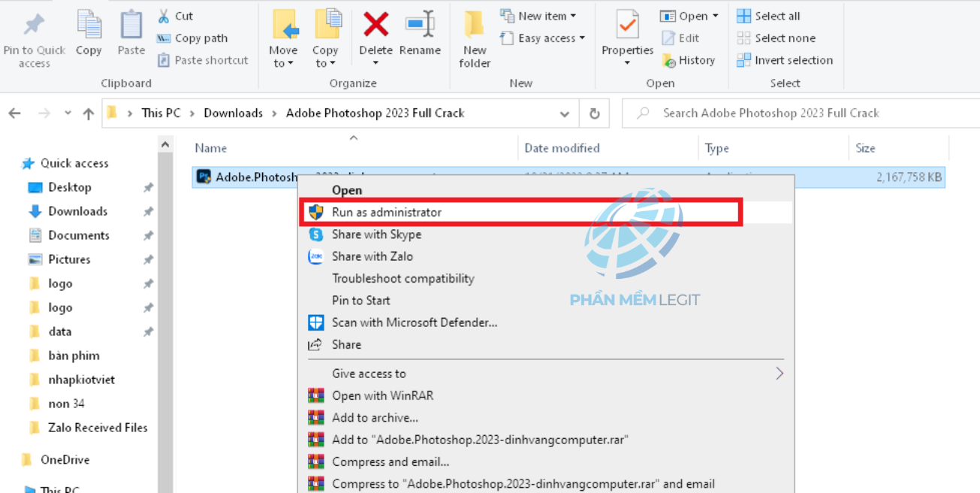Click the Delete red X icon
This screenshot has height=493, width=980.
click(x=375, y=25)
